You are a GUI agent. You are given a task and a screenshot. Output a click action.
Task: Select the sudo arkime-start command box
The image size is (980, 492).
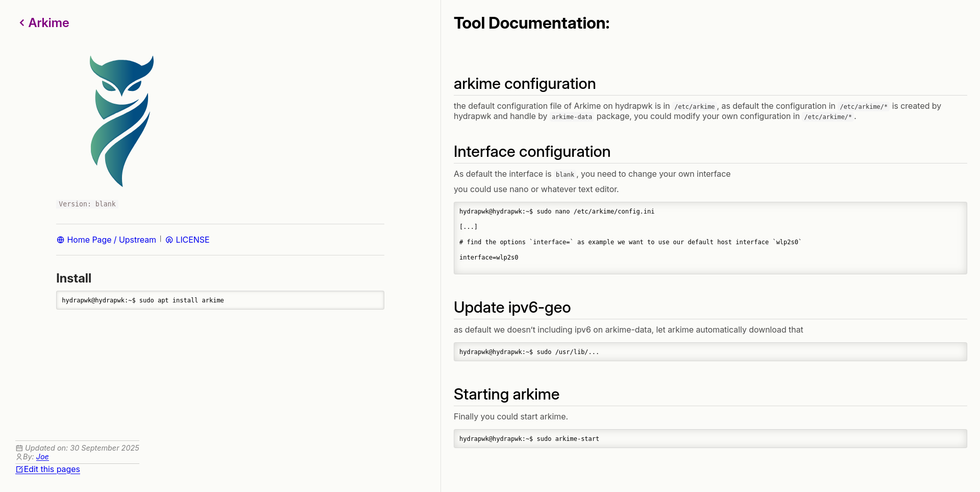(x=709, y=438)
